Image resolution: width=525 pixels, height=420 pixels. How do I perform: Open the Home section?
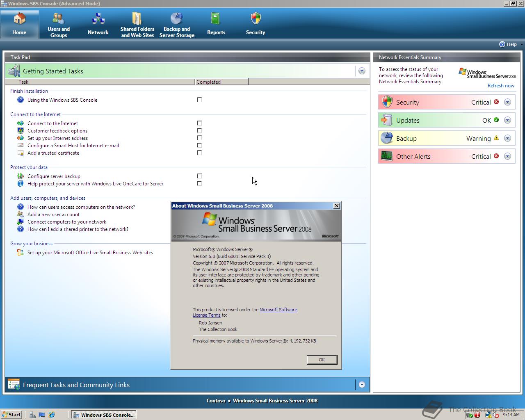point(19,24)
